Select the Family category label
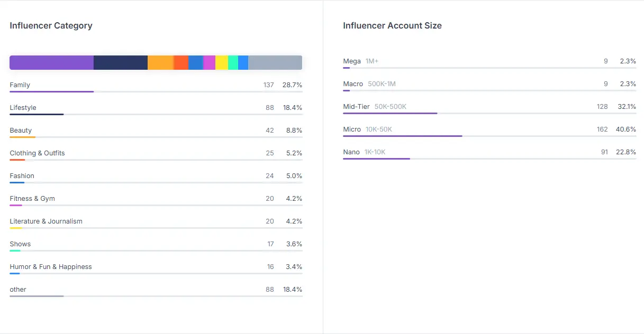644x334 pixels. (20, 85)
